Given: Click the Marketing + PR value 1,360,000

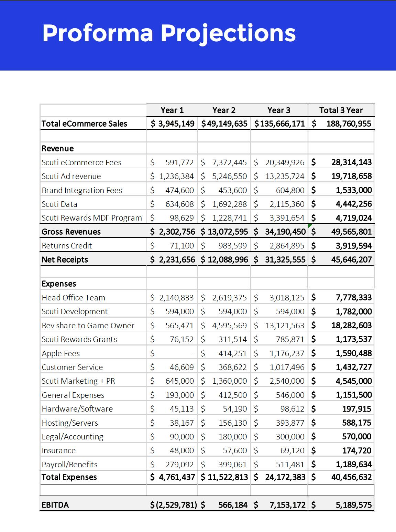Looking at the screenshot, I should [x=229, y=381].
